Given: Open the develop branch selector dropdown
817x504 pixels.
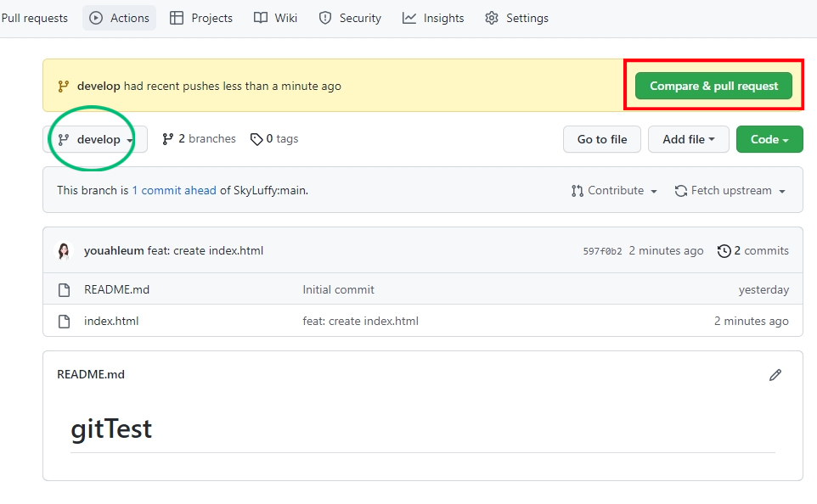Looking at the screenshot, I should tap(95, 139).
